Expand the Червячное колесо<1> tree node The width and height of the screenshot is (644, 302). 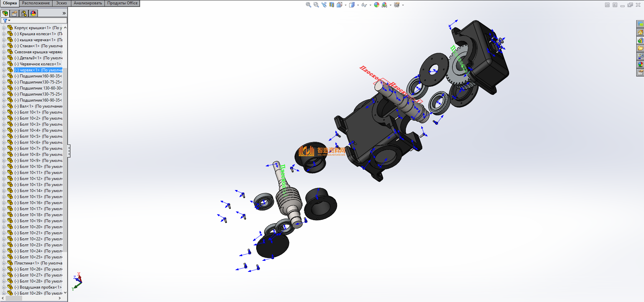(x=4, y=64)
